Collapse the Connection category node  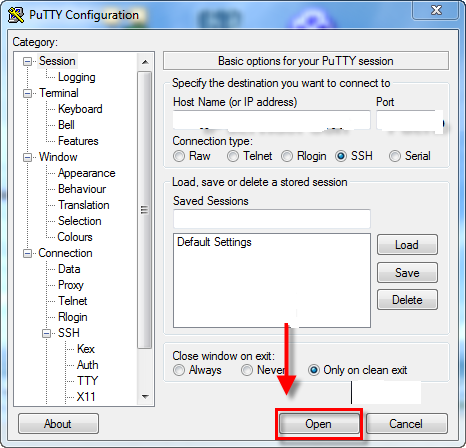coord(27,253)
